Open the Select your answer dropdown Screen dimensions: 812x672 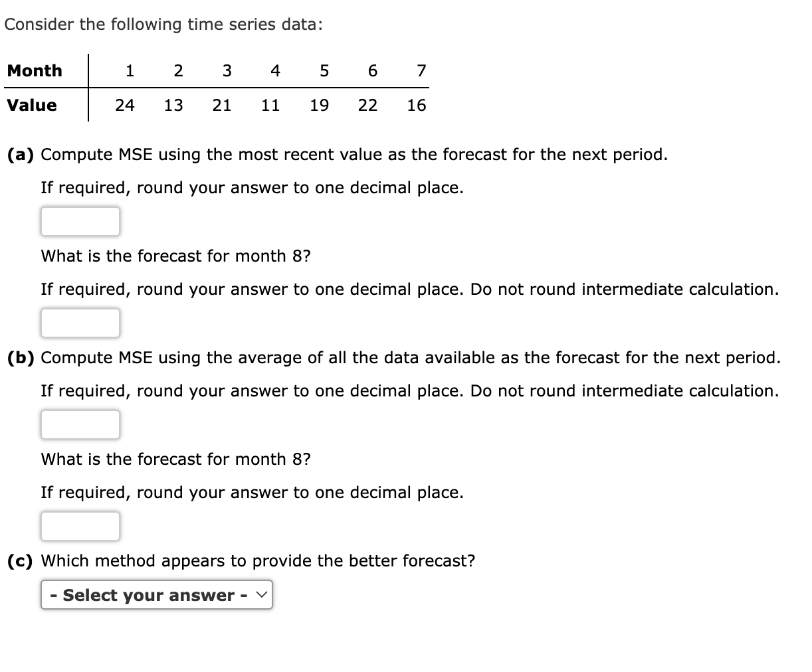coord(156,595)
